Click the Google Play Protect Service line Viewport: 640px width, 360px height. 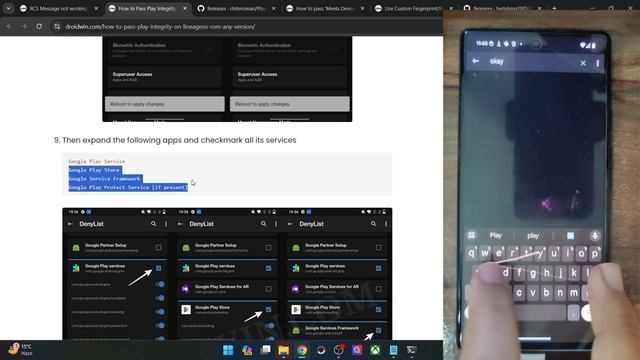[x=128, y=187]
